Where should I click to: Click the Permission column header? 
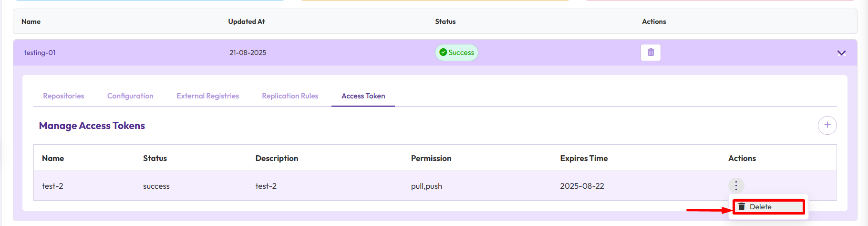[x=431, y=158]
